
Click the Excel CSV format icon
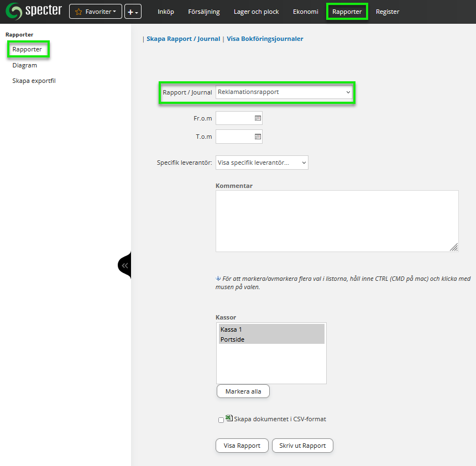[x=229, y=418]
